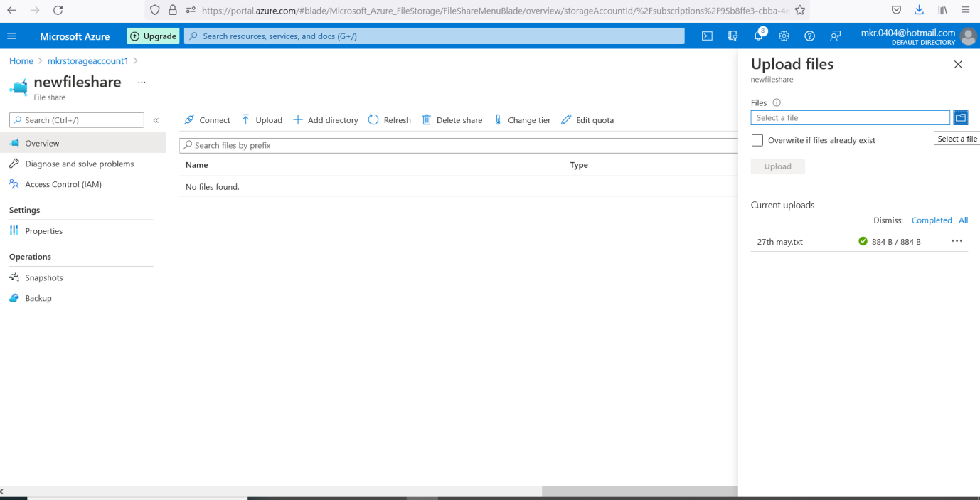The height and width of the screenshot is (500, 980).
Task: Click Refresh in the file share toolbar
Action: pyautogui.click(x=390, y=120)
